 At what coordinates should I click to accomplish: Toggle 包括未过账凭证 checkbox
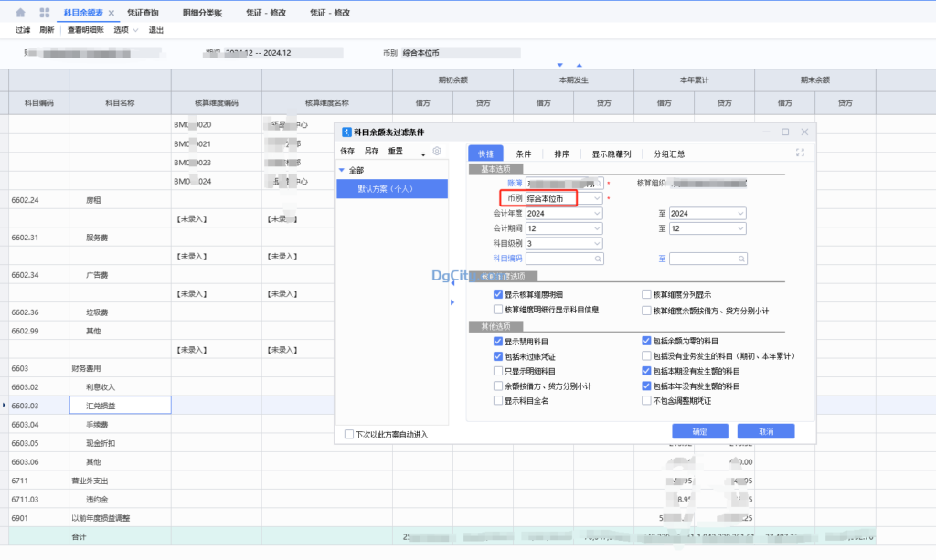(498, 356)
